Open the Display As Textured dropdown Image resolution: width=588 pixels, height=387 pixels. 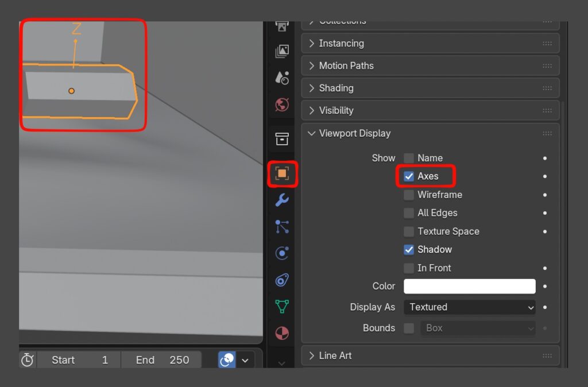[469, 307]
